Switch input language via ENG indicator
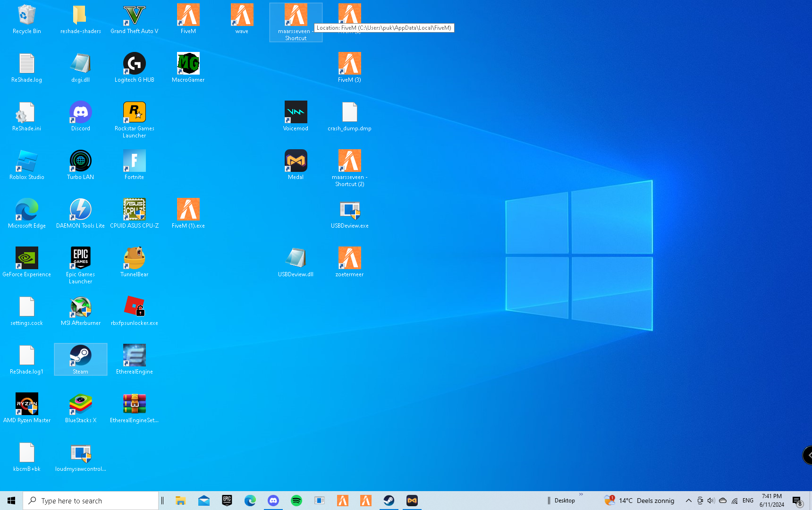 (748, 501)
